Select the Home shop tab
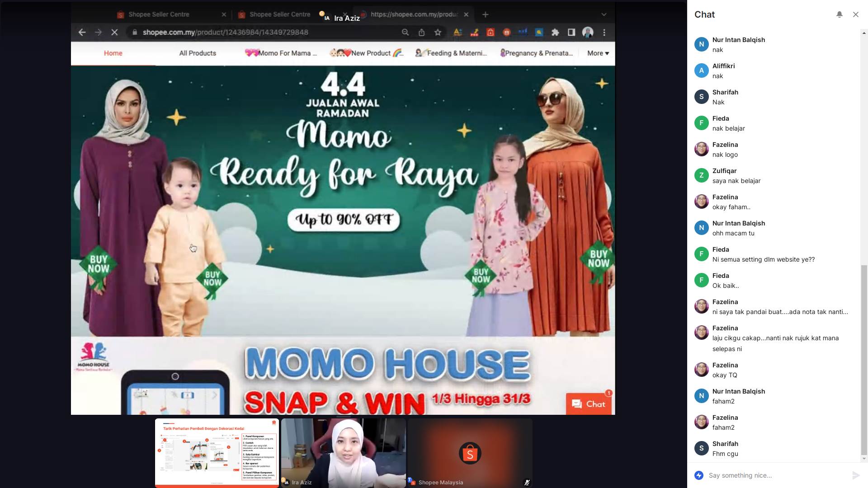The height and width of the screenshot is (488, 868). tap(113, 53)
